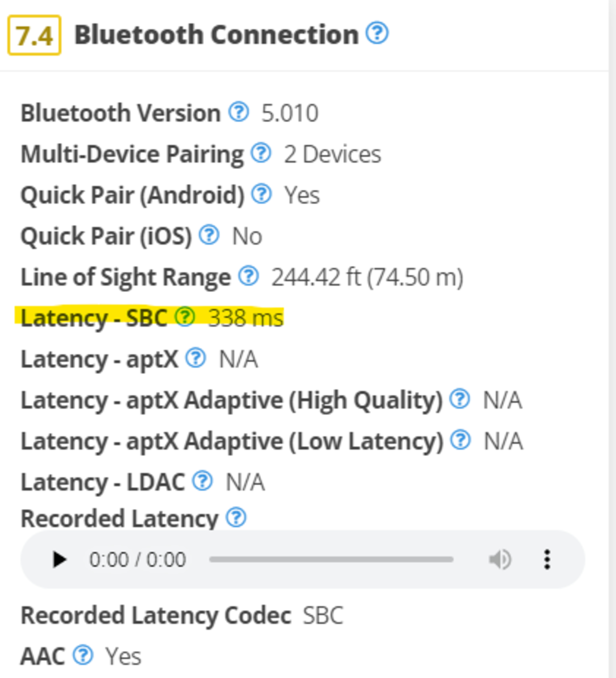Open Quick Pair (Android) help icon
This screenshot has width=616, height=678.
click(x=261, y=194)
